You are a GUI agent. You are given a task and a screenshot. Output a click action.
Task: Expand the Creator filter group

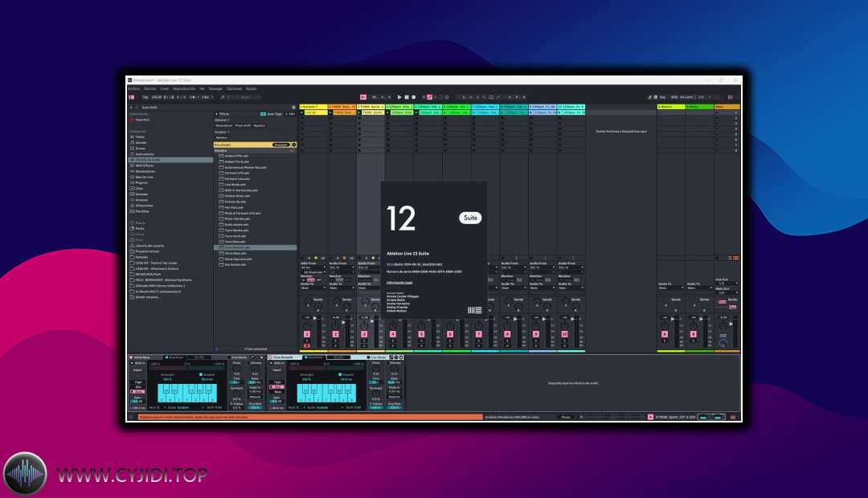(x=222, y=132)
